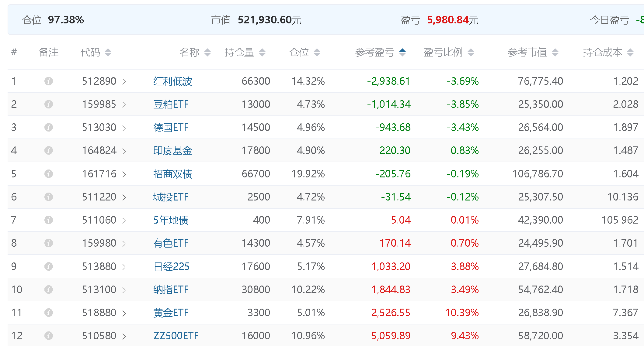Click the info icon for 印度基金 row
644x346 pixels.
[49, 150]
